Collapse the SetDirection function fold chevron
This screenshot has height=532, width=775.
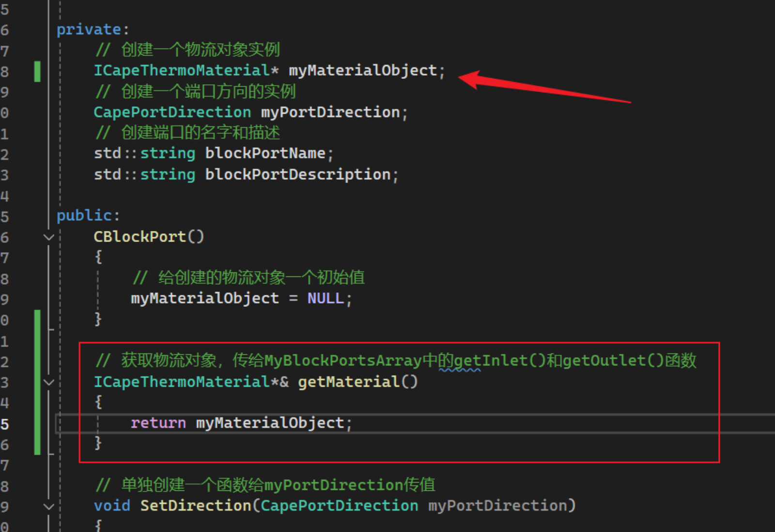coord(48,507)
